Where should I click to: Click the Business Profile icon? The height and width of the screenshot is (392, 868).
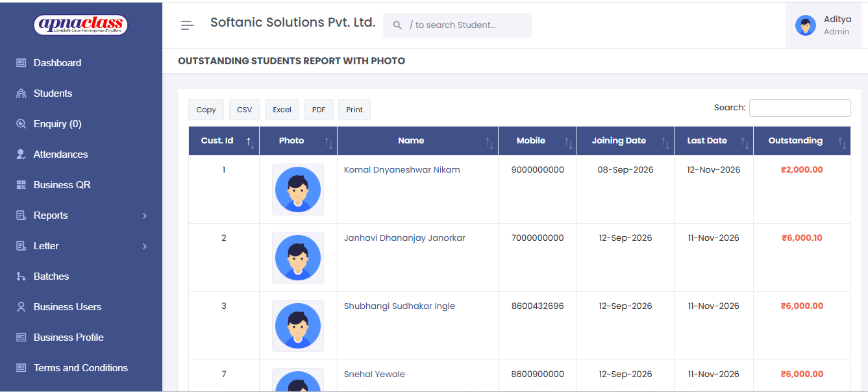21,337
